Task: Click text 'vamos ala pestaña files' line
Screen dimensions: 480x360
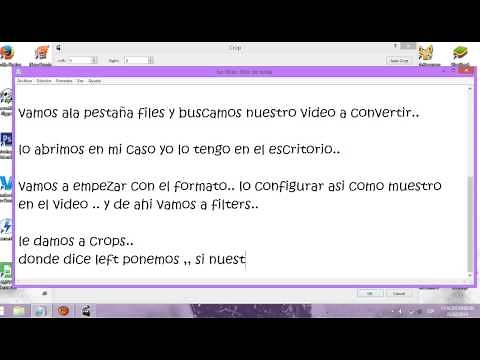Action: tap(218, 113)
